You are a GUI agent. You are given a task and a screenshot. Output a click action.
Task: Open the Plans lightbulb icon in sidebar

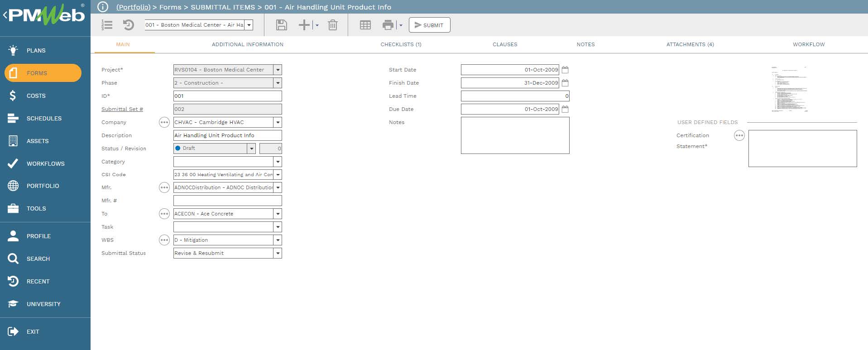pyautogui.click(x=13, y=50)
